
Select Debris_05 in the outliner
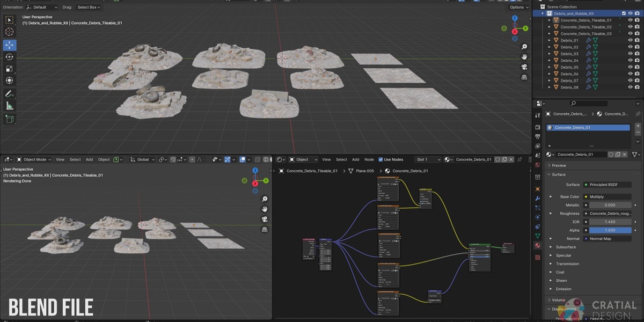coord(569,67)
